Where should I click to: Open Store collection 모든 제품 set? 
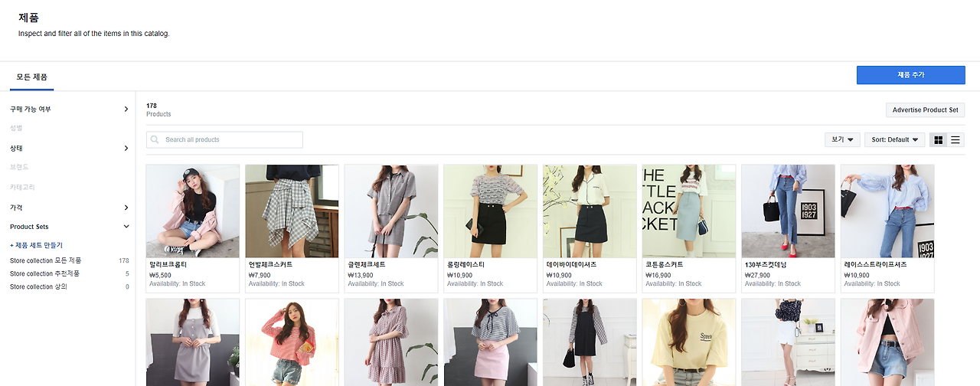click(x=45, y=260)
